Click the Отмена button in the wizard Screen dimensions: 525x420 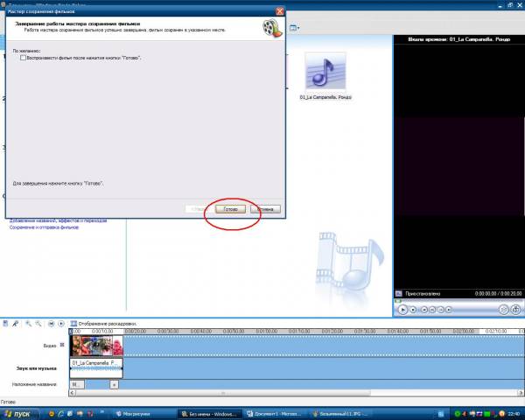[265, 209]
